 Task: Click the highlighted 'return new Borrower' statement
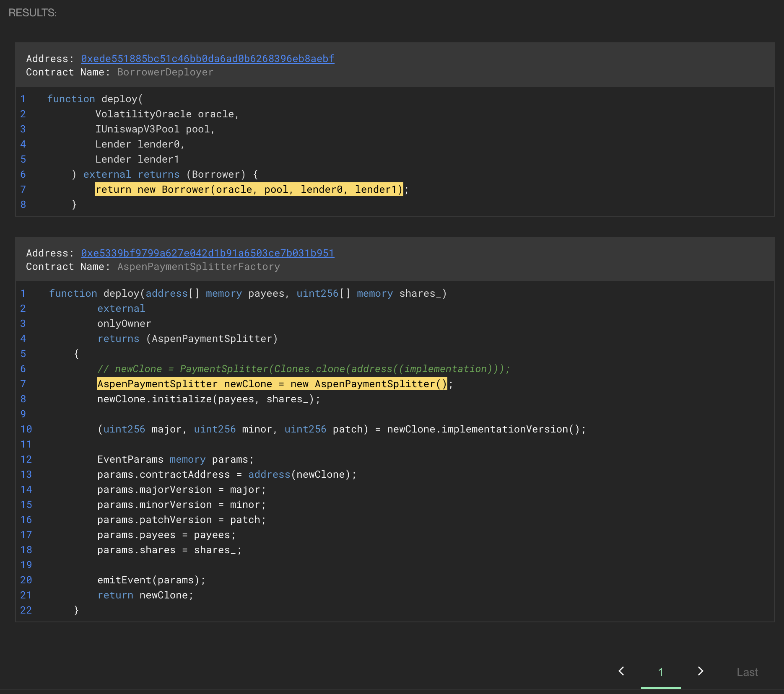pyautogui.click(x=249, y=189)
